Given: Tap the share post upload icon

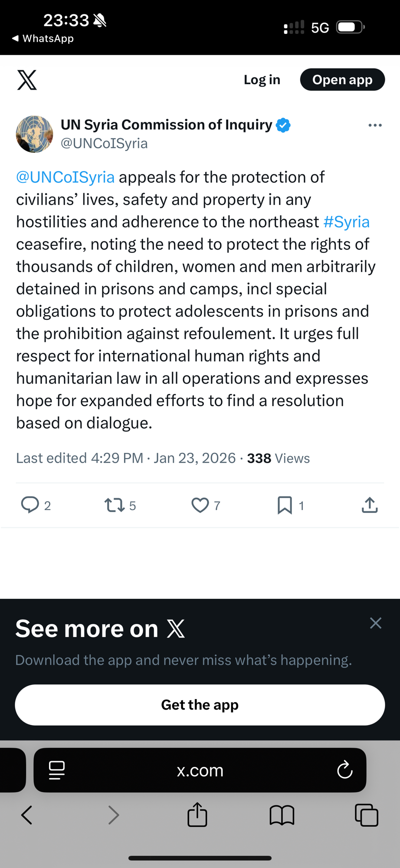Looking at the screenshot, I should (370, 505).
